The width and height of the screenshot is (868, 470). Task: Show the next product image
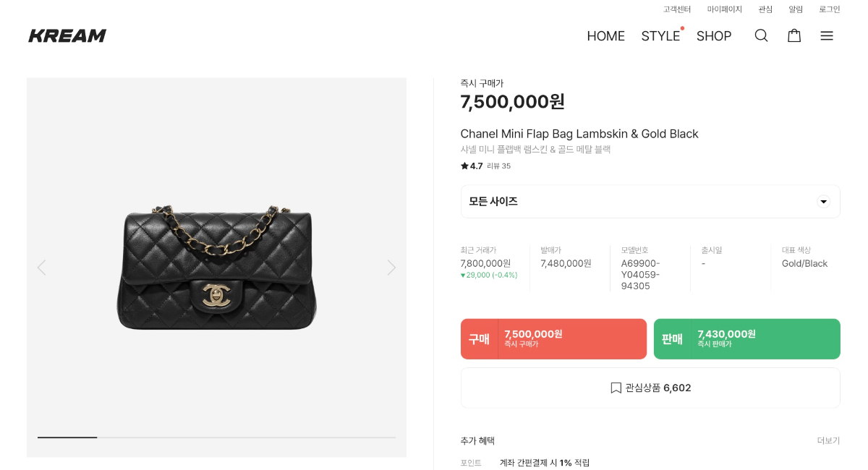tap(391, 268)
